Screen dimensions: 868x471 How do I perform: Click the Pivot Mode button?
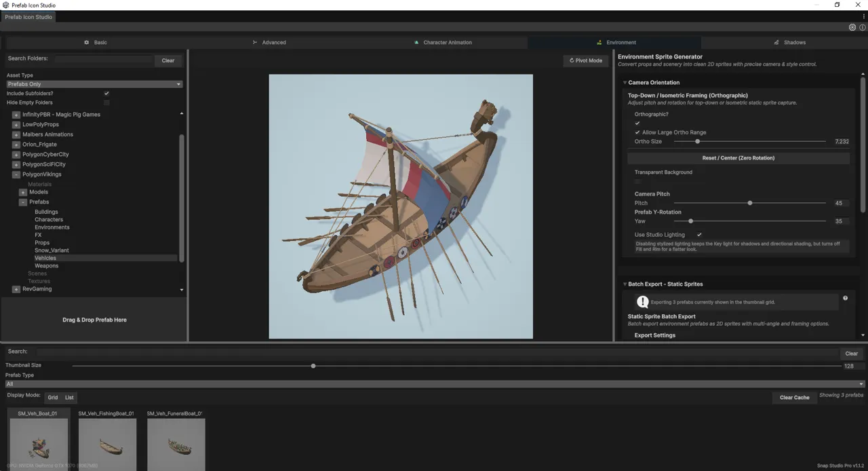(x=586, y=60)
